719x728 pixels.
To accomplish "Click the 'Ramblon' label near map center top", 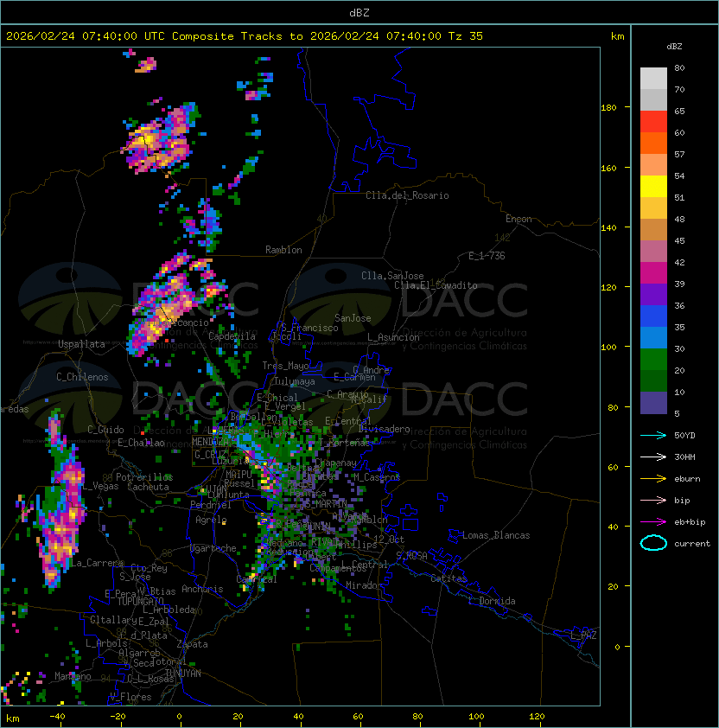I will pos(283,250).
